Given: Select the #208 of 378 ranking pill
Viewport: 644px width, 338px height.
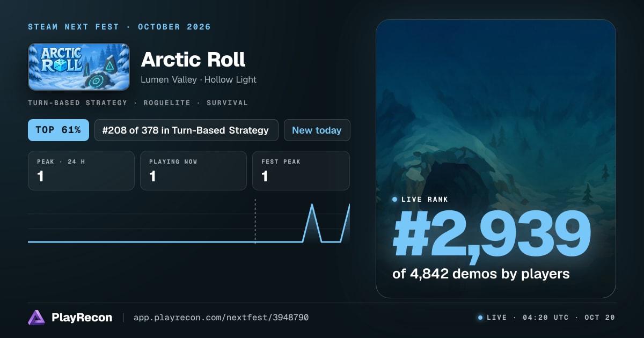Looking at the screenshot, I should coord(186,130).
